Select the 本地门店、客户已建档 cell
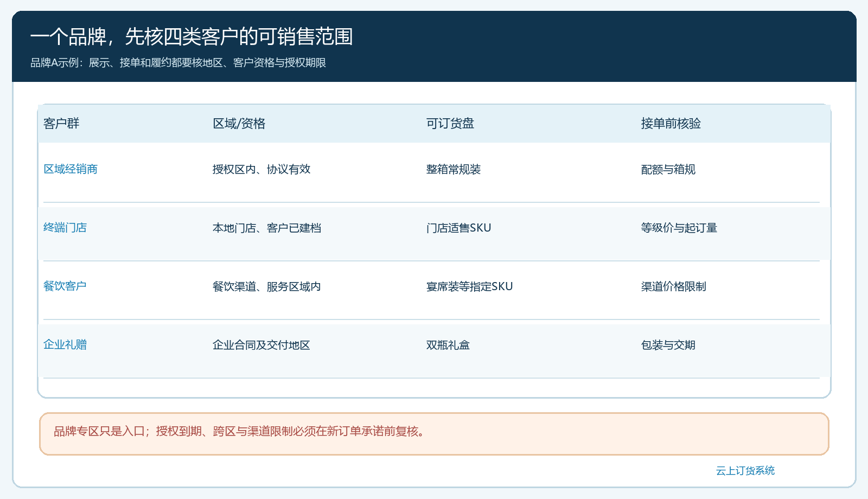This screenshot has height=499, width=868. (267, 228)
